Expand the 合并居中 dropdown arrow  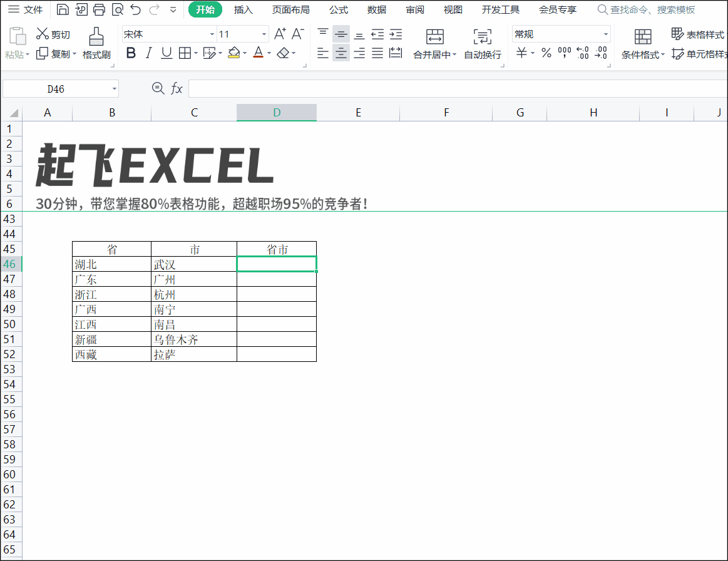[x=454, y=54]
